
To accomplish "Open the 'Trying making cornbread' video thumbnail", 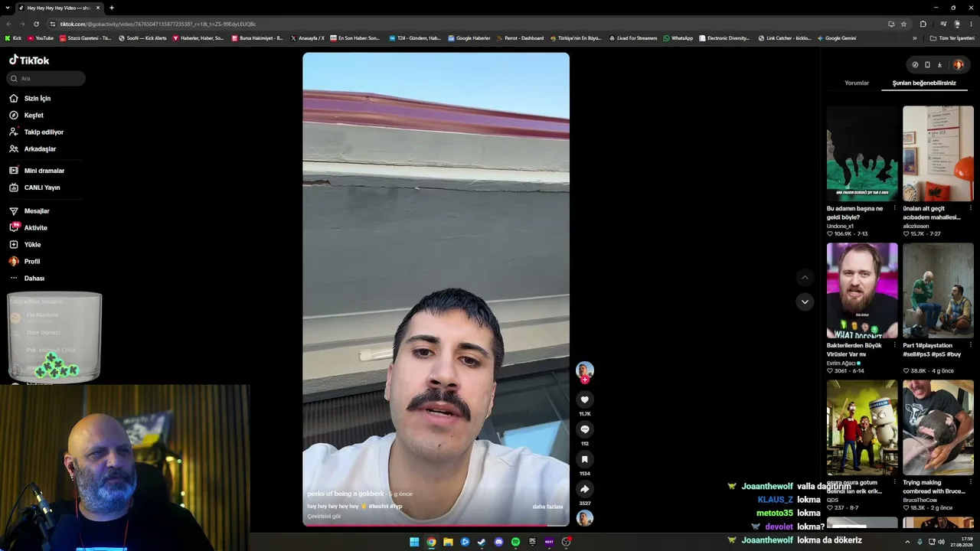I will 938,428.
